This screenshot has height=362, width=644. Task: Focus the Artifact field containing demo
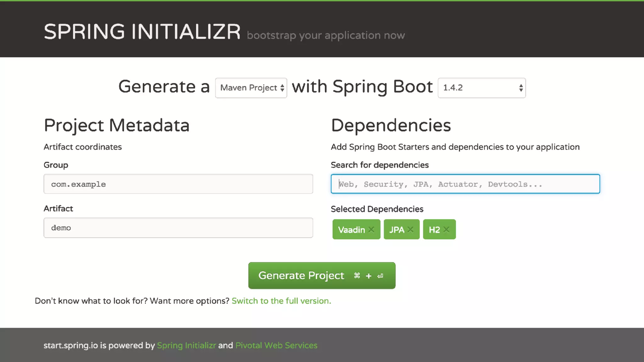pos(178,228)
